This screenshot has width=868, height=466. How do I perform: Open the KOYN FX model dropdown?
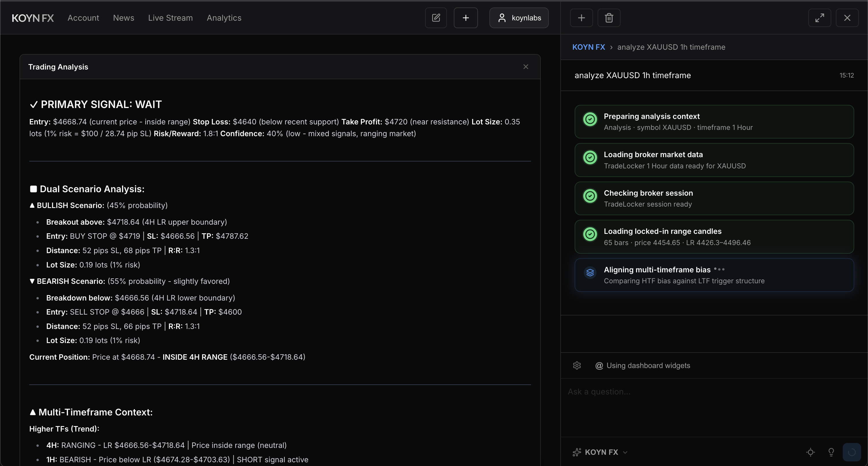pos(600,452)
